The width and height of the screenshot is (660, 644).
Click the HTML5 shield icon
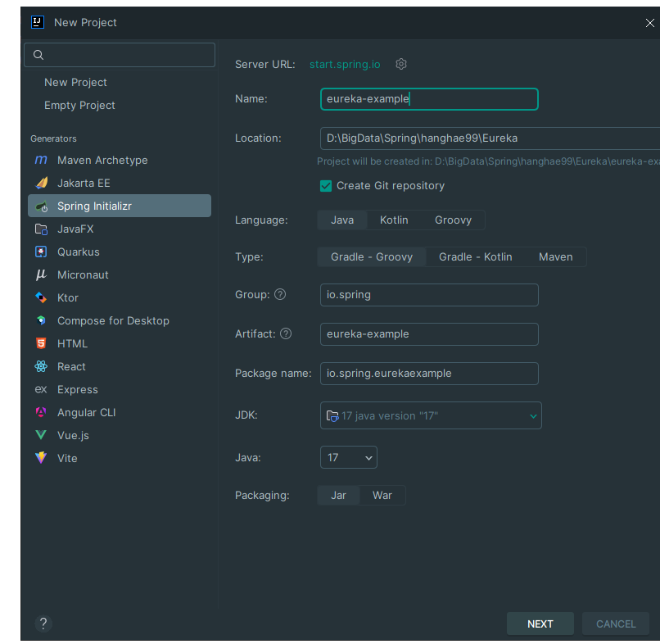click(x=41, y=343)
